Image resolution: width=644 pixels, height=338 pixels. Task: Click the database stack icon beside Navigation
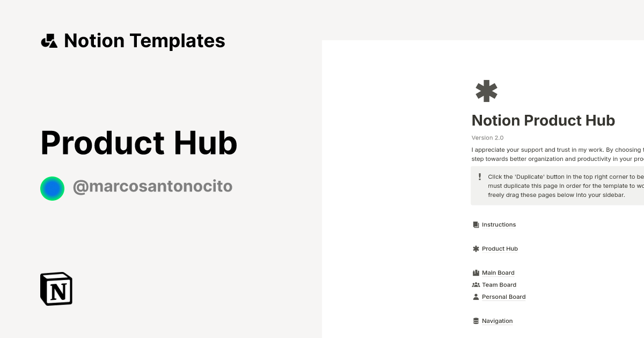[x=475, y=320]
